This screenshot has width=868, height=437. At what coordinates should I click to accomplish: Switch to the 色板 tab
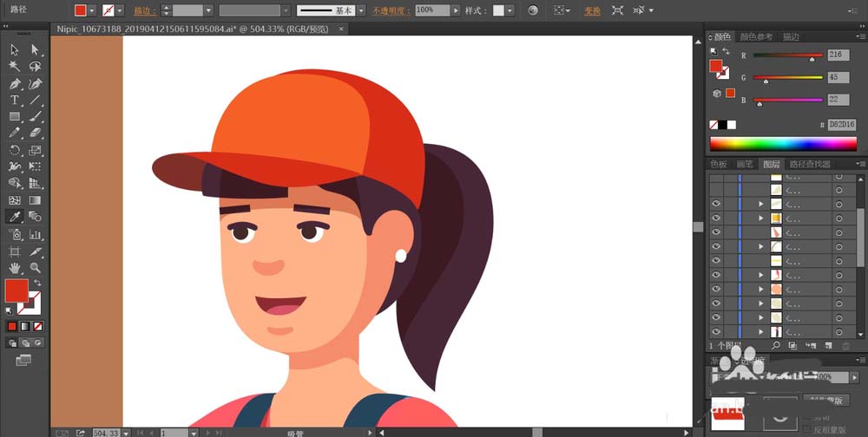(719, 164)
